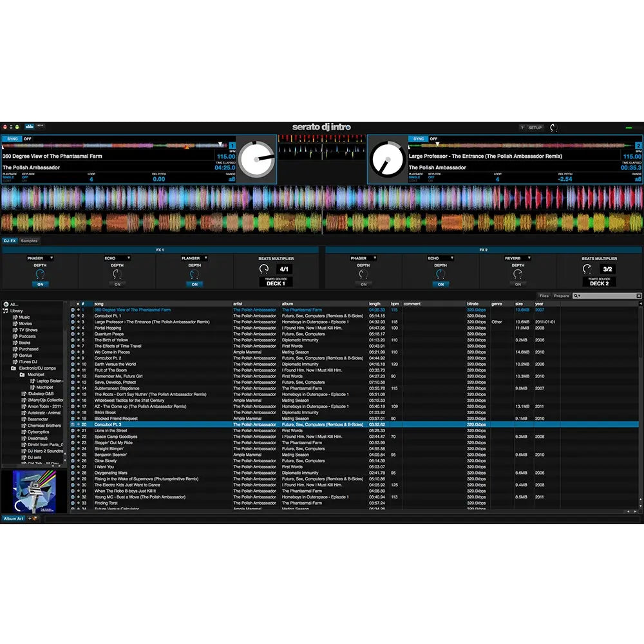Enable the Phaser effect in FX2
Viewport: 644px width, 644px height.
pos(363,284)
